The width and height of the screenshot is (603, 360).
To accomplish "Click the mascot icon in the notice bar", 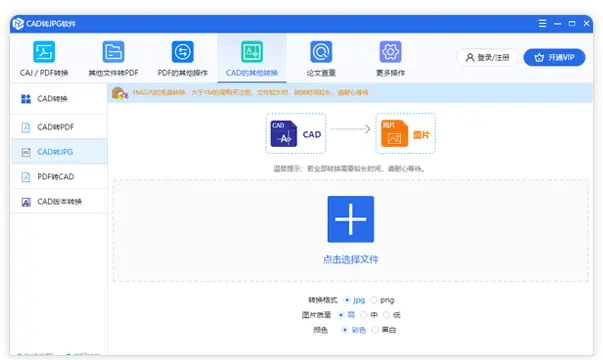I will 120,93.
